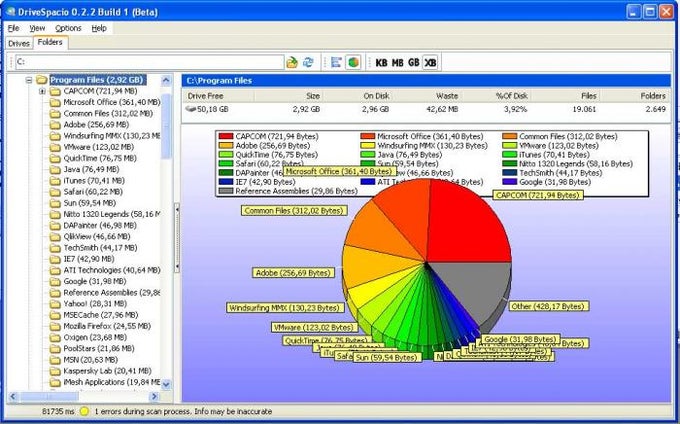Select Nitto 1320 Legends folder in tree
This screenshot has height=424, width=680.
(x=111, y=215)
